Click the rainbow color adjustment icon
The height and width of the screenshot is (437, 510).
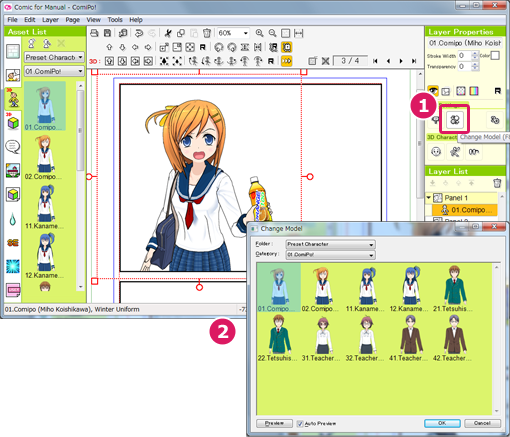coord(474,91)
